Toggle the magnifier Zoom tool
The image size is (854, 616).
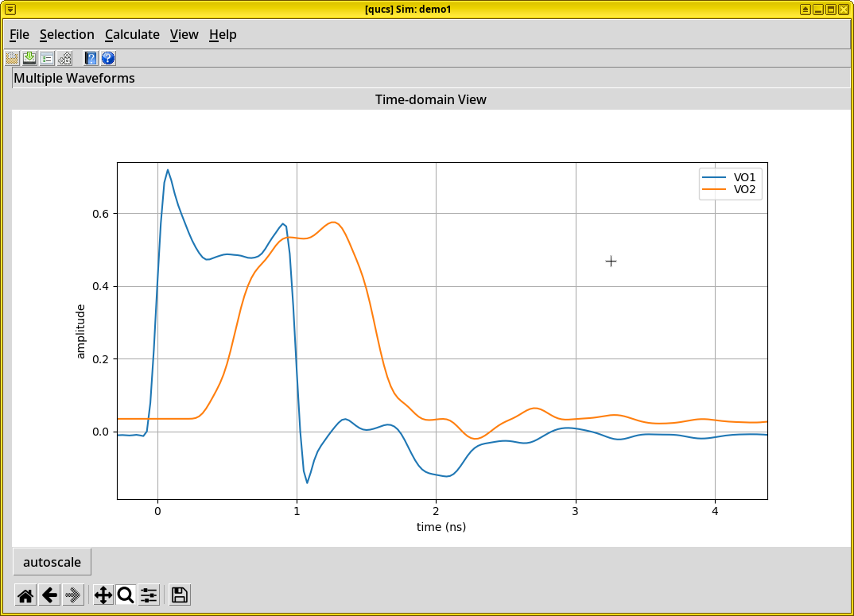pyautogui.click(x=126, y=595)
